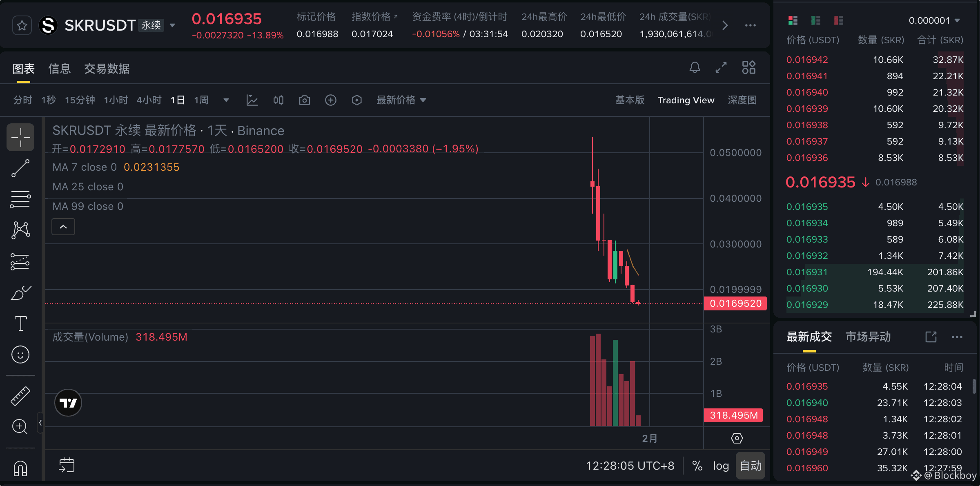The height and width of the screenshot is (486, 980).
Task: Switch to the 市场异动 tab
Action: [x=868, y=337]
